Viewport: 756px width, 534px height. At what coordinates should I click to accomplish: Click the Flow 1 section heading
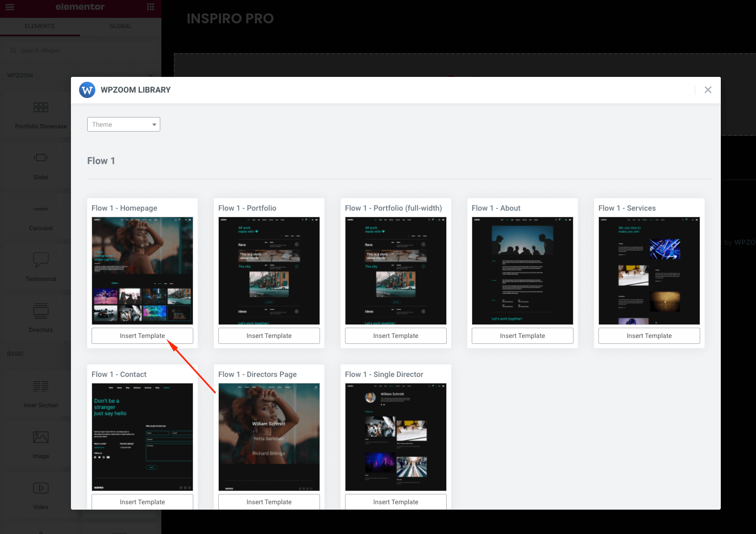[x=101, y=161]
